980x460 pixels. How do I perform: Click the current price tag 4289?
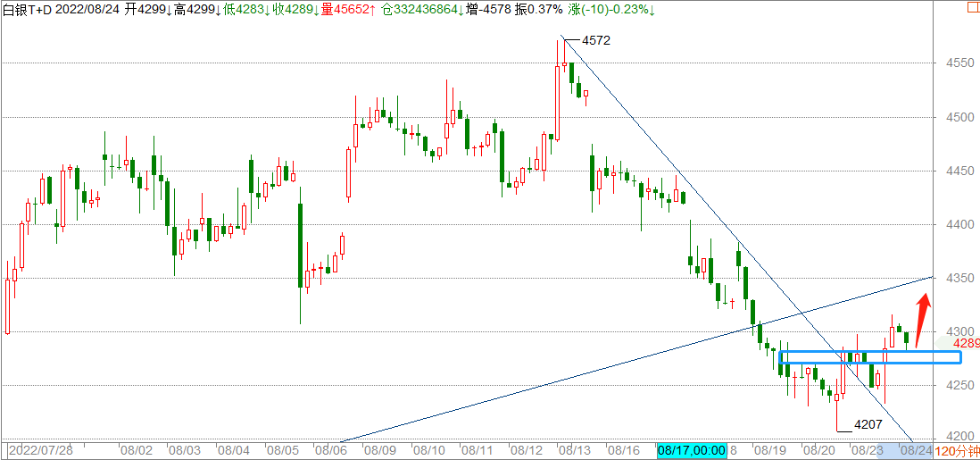point(967,344)
